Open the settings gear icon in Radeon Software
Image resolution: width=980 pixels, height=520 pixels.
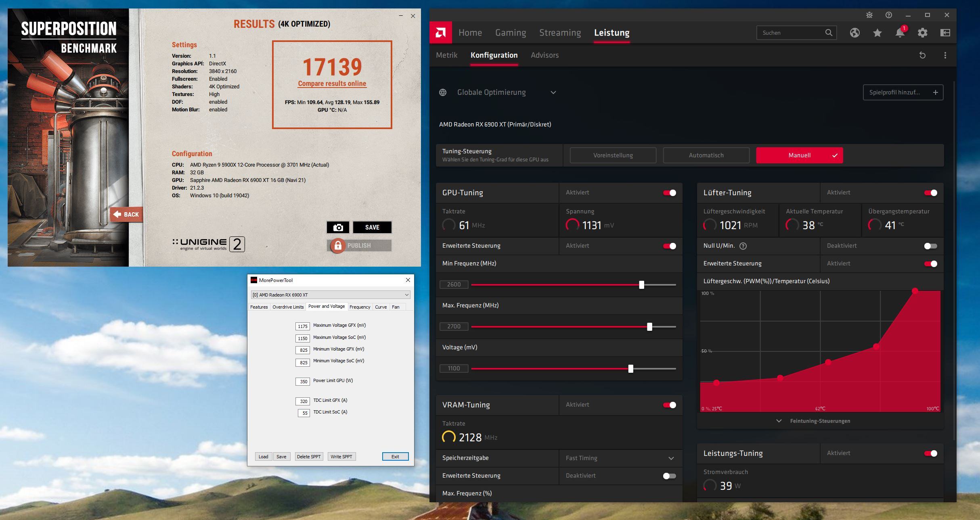click(x=923, y=33)
